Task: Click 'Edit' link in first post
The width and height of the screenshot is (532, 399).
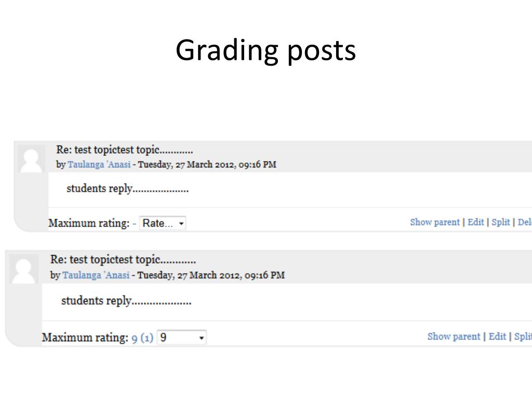Action: click(476, 222)
